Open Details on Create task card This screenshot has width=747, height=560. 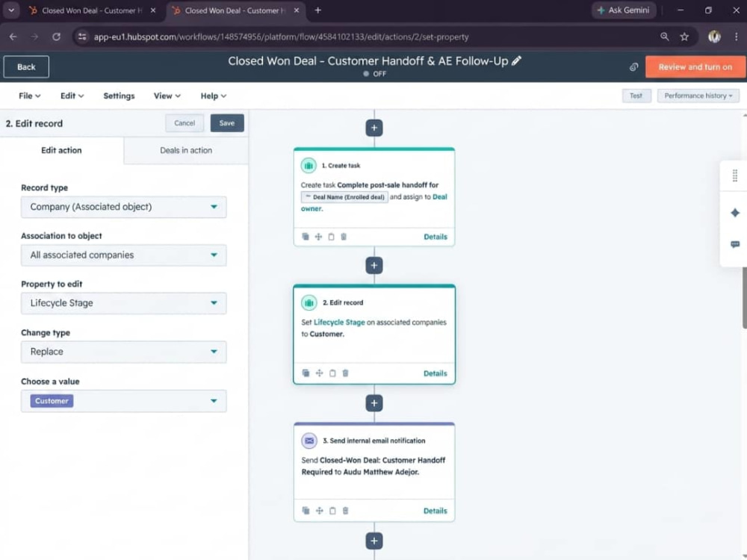[x=436, y=237]
